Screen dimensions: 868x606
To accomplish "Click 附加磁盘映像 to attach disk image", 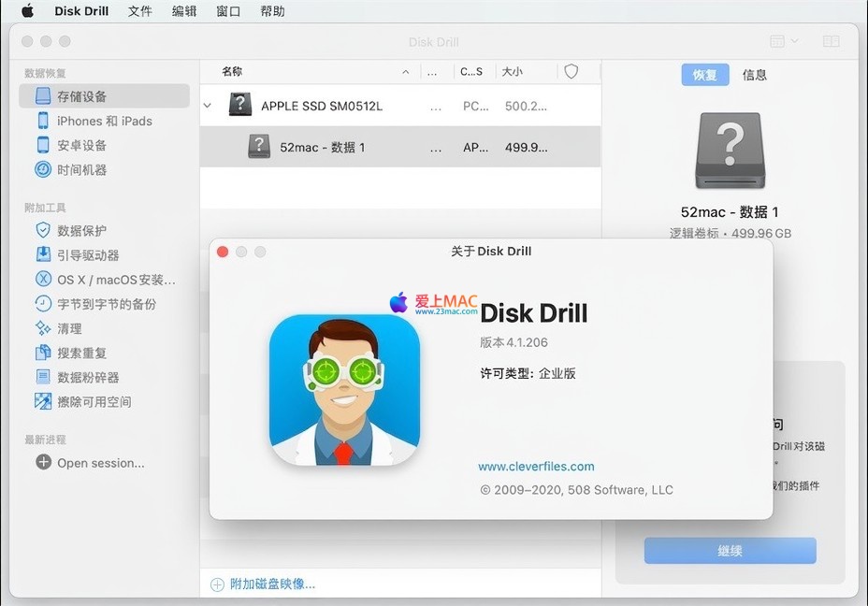I will 272,584.
